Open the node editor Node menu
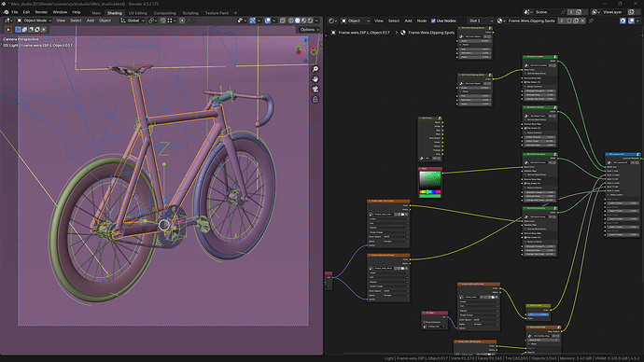 pos(422,21)
